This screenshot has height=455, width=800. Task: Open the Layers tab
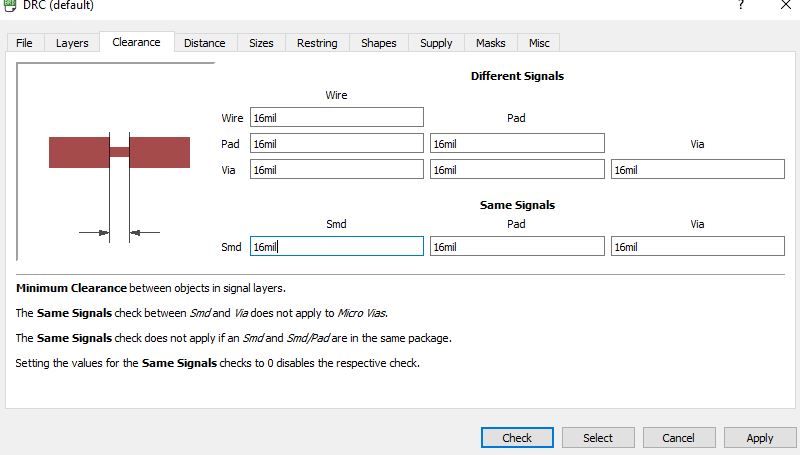point(72,43)
